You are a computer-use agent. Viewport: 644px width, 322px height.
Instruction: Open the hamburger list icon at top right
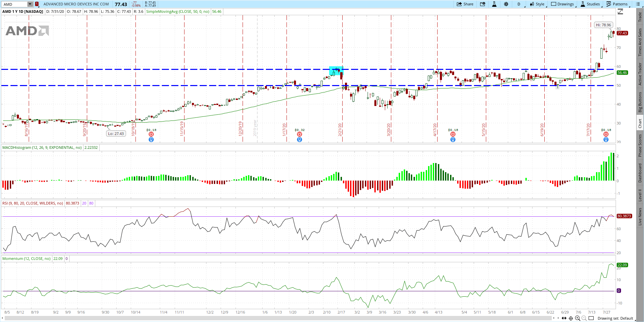pyautogui.click(x=638, y=4)
